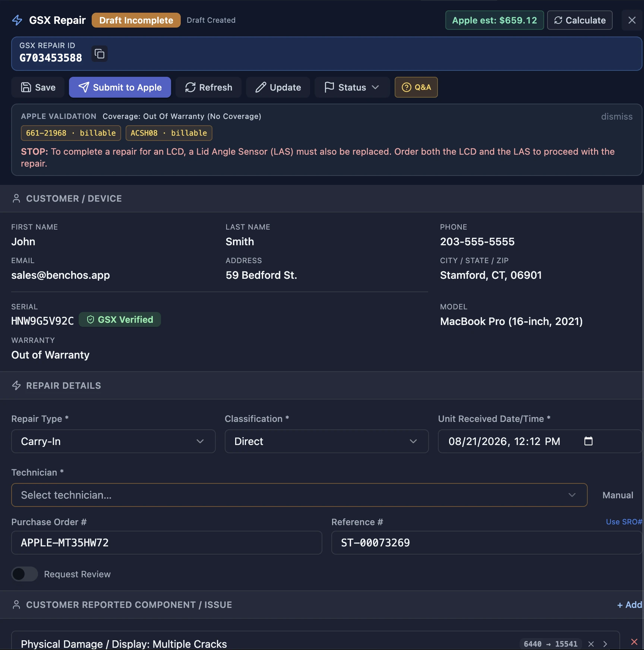
Task: Click the email sales@benchos.app
Action: (60, 275)
